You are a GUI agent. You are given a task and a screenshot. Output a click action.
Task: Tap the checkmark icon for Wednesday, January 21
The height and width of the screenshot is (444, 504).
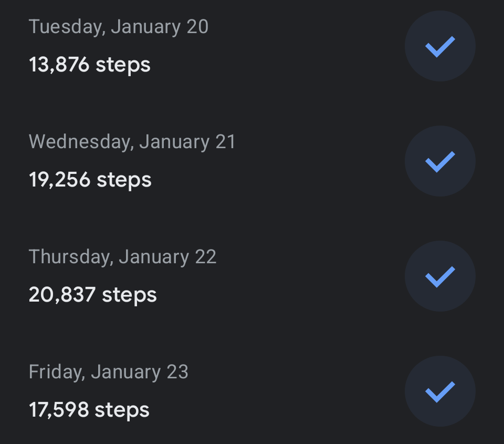(440, 161)
